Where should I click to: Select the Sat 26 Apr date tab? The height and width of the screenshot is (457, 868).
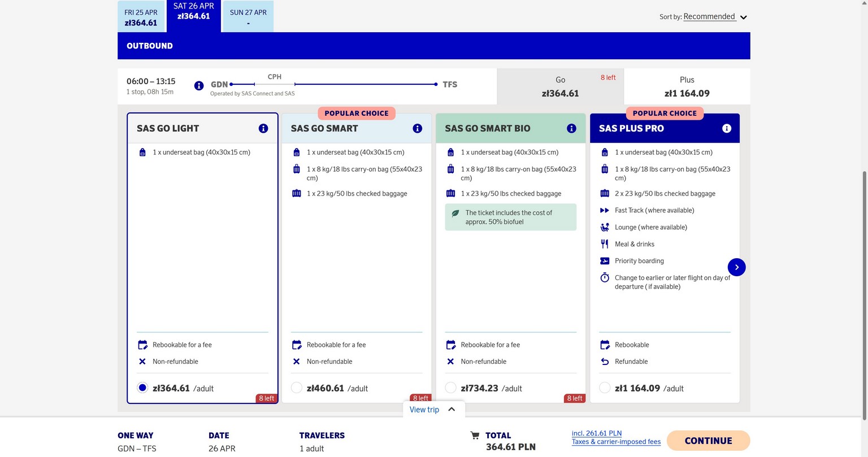[x=194, y=16]
